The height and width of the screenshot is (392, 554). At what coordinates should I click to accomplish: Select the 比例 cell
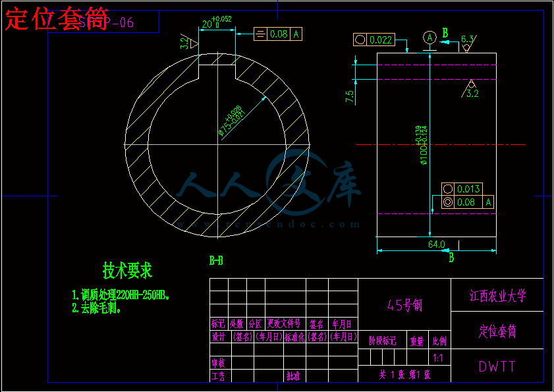[x=439, y=341]
